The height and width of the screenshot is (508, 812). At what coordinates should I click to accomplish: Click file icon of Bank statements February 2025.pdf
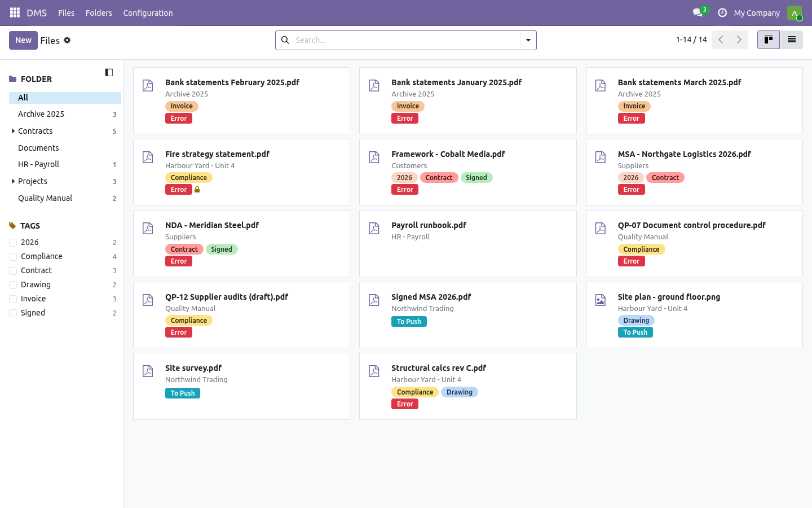pyautogui.click(x=148, y=85)
